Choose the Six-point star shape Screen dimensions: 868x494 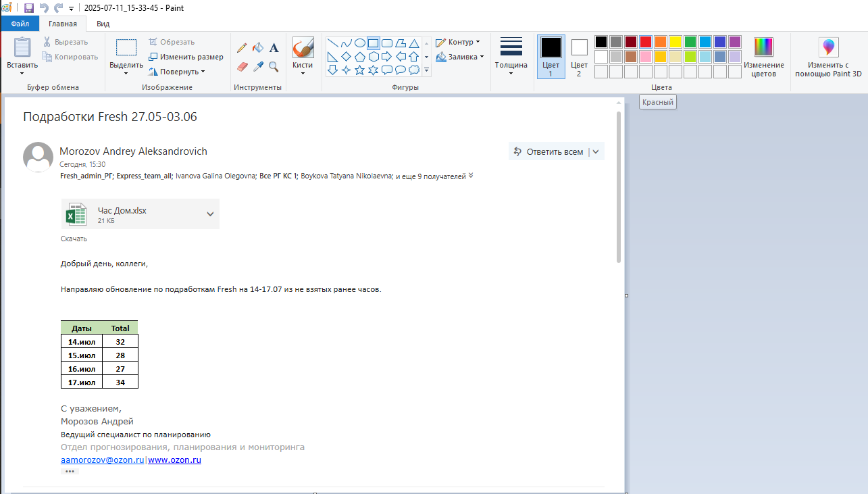(373, 70)
